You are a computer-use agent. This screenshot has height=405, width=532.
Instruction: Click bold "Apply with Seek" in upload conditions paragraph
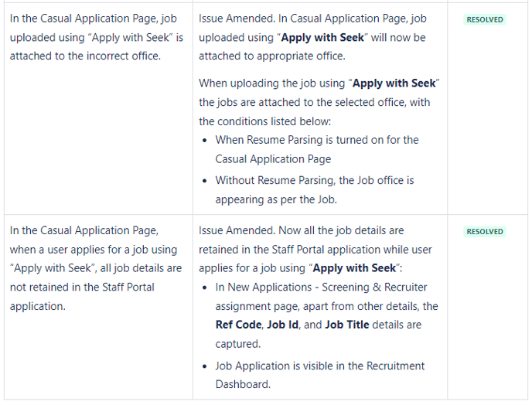point(394,83)
